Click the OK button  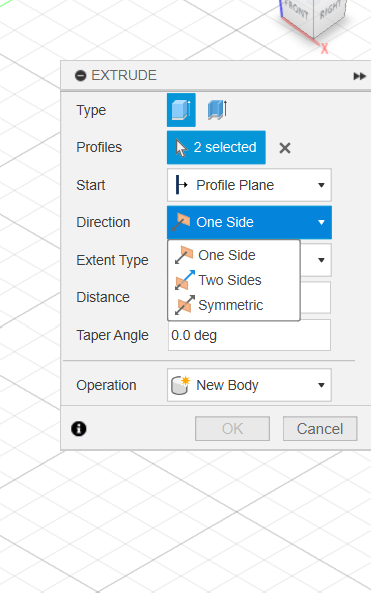click(x=232, y=428)
